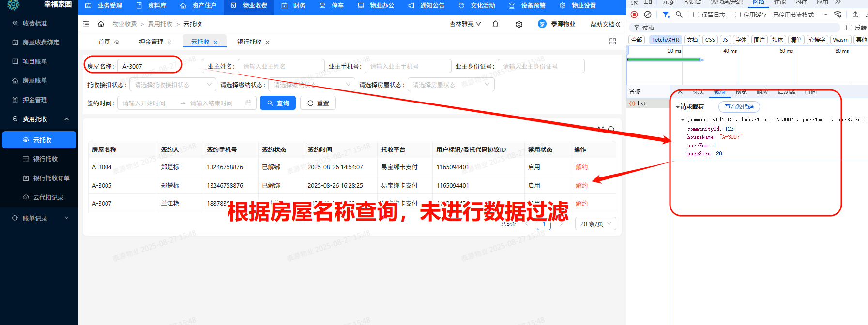Click the notification bell icon

(495, 24)
